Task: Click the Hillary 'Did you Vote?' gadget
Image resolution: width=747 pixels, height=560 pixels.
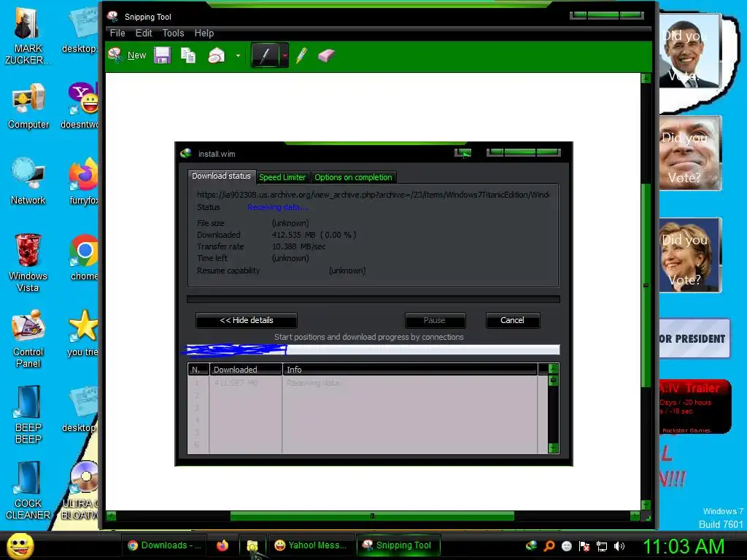Action: coord(690,254)
